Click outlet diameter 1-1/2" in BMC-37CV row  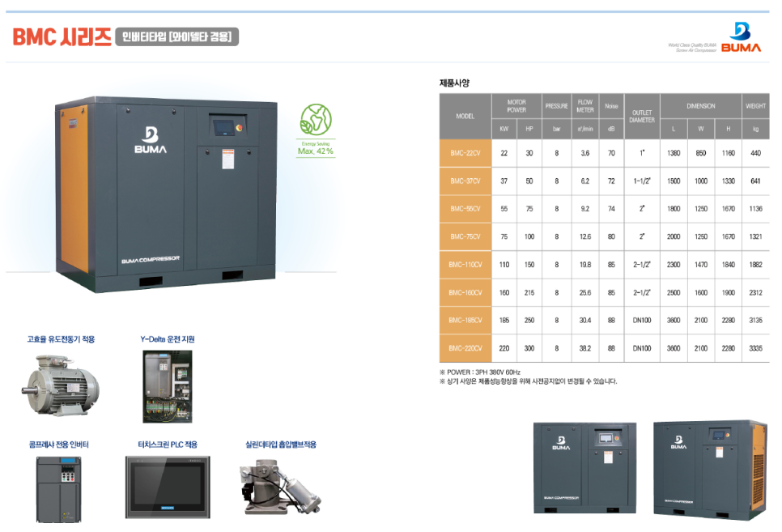642,181
